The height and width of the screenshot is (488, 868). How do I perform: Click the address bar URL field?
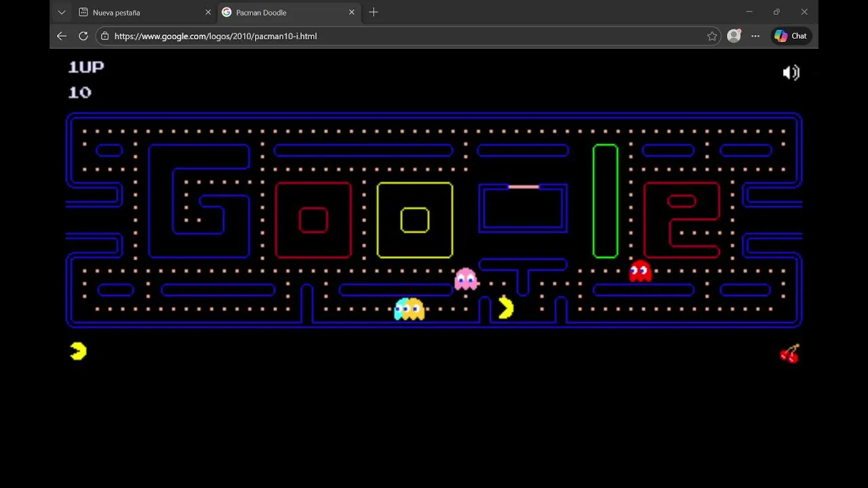click(x=409, y=36)
